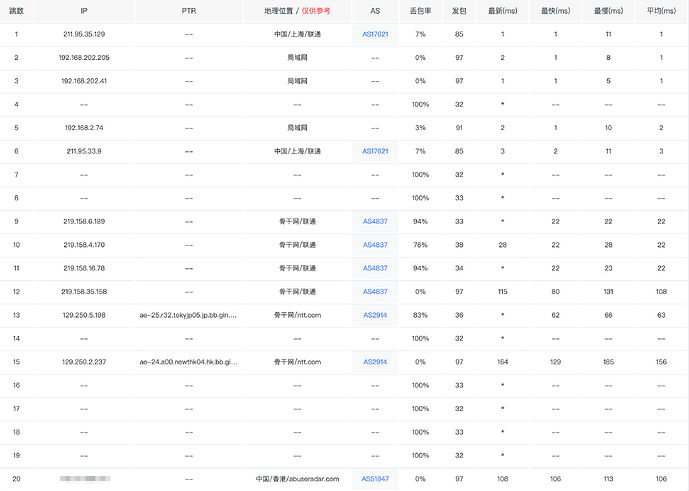The image size is (689, 491).
Task: Click the IP column header
Action: 84,11
